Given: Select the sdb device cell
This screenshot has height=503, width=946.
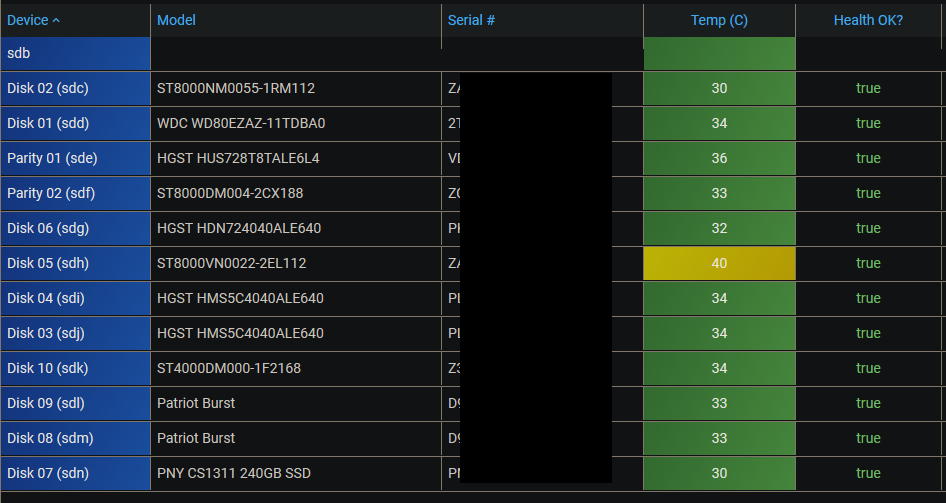Looking at the screenshot, I should 75,53.
